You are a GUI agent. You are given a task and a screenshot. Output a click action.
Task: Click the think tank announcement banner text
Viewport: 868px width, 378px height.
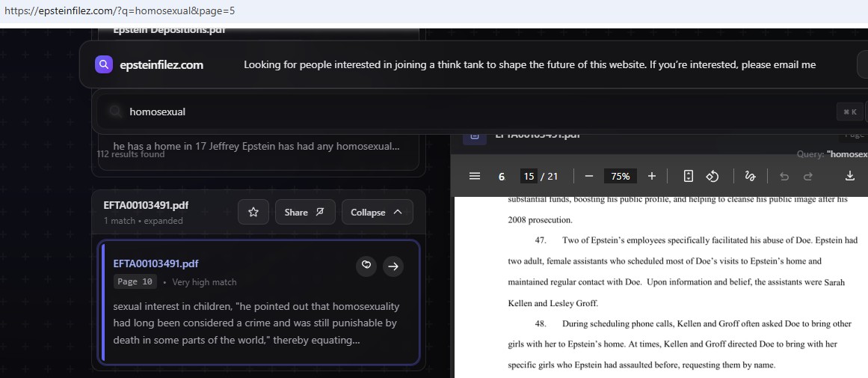pyautogui.click(x=530, y=65)
